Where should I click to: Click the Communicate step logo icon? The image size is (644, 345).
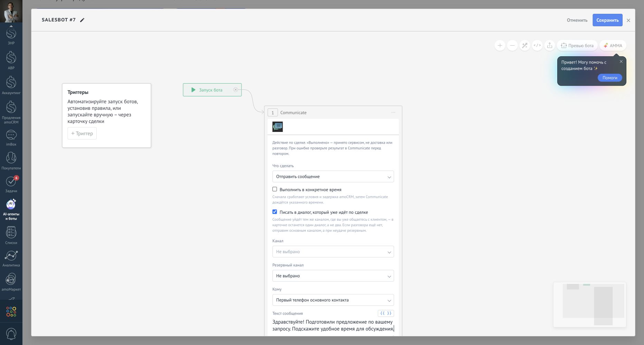[x=277, y=127]
